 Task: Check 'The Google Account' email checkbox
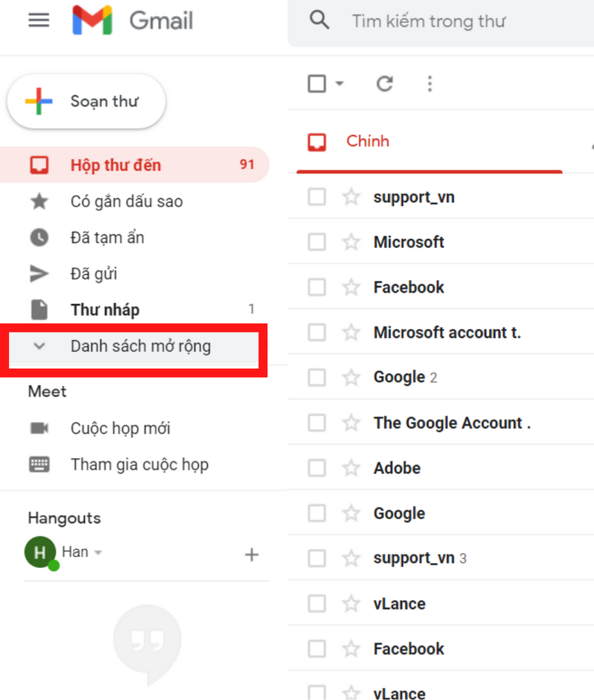pyautogui.click(x=317, y=423)
